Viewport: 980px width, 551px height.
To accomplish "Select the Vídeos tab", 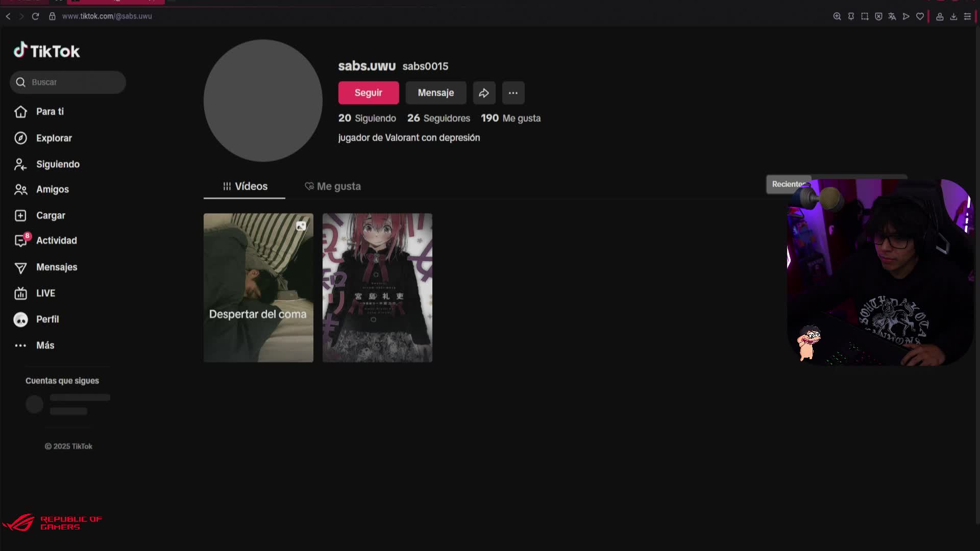I will tap(244, 186).
